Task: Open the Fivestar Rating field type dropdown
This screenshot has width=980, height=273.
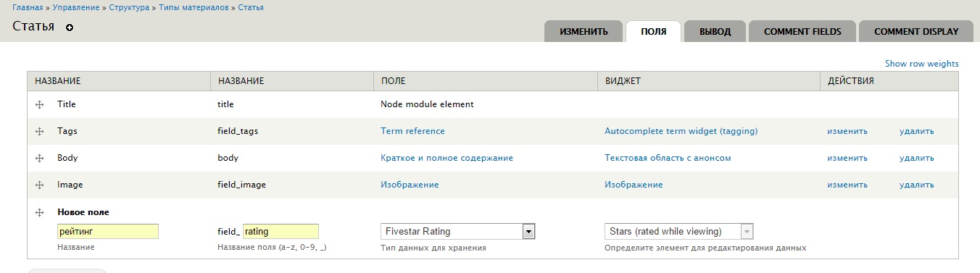Action: click(x=457, y=232)
